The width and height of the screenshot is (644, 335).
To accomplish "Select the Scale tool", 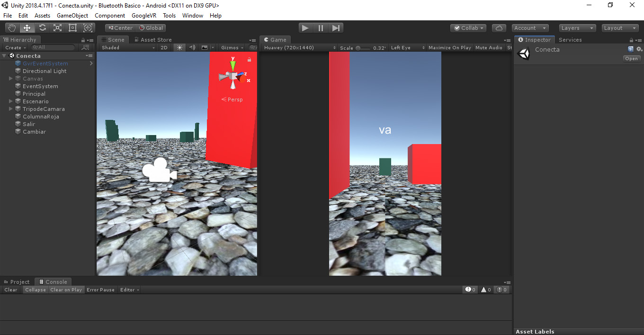I will pos(57,28).
